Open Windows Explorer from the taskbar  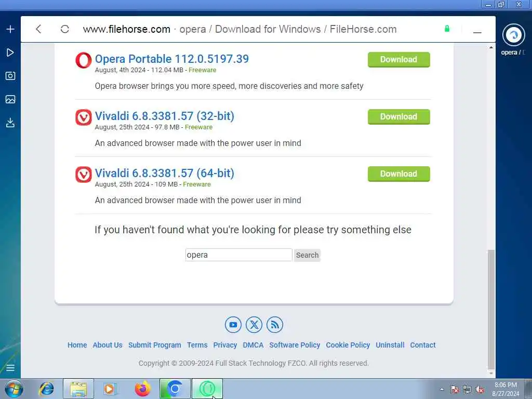point(78,389)
